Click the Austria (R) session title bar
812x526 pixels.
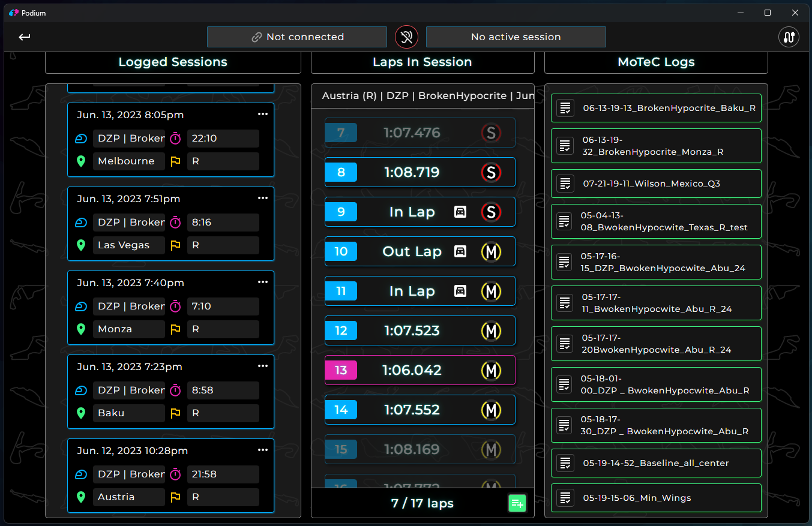coord(423,96)
